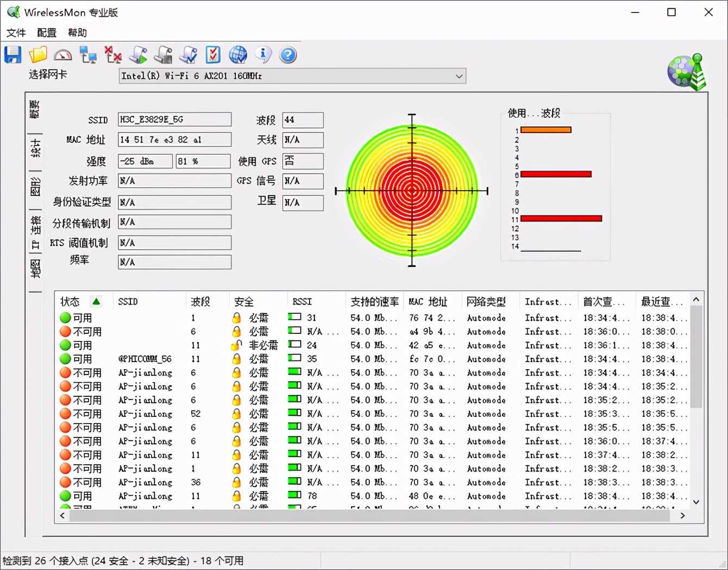Open the 文件 menu
Viewport: 728px width, 570px height.
coord(16,33)
